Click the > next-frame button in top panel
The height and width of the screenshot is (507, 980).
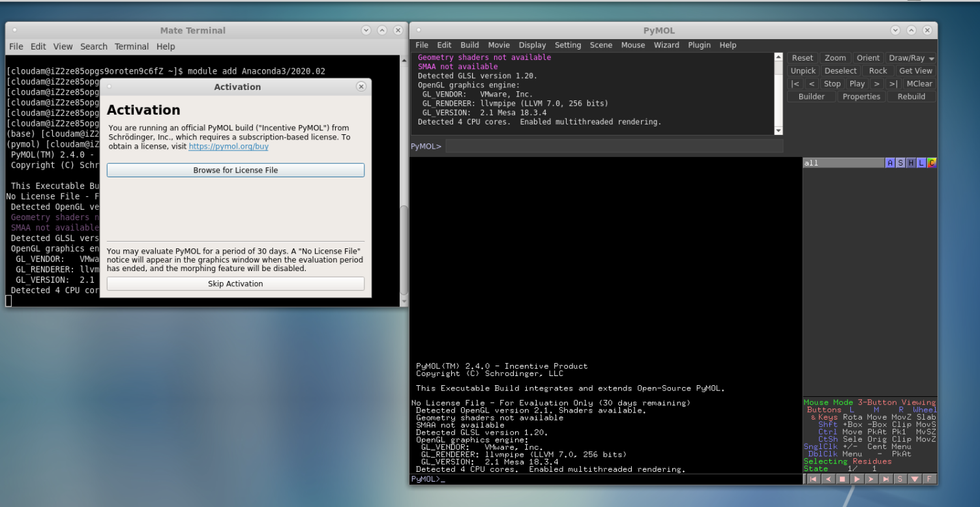click(x=876, y=83)
